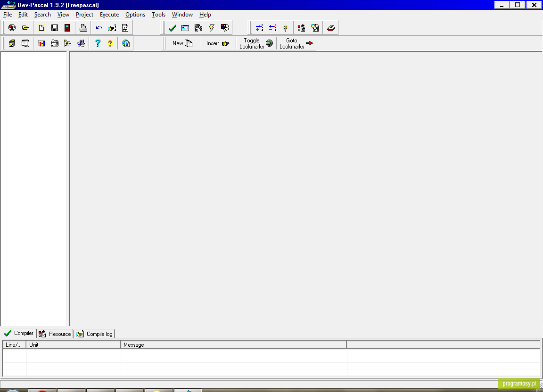Open the Options menu
The height and width of the screenshot is (392, 543).
[135, 15]
